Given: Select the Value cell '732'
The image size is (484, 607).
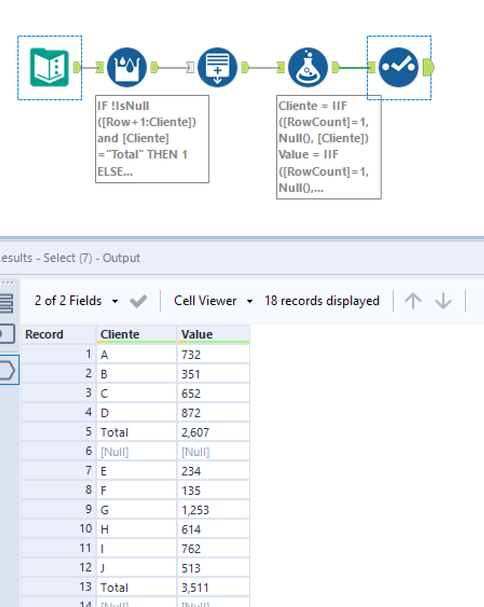Looking at the screenshot, I should pos(213,354).
